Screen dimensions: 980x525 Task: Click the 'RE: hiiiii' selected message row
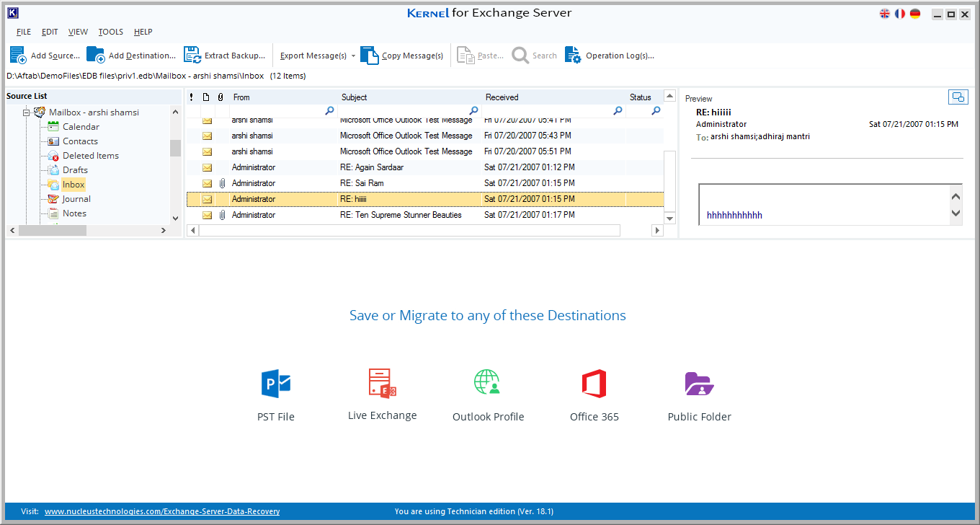[425, 199]
